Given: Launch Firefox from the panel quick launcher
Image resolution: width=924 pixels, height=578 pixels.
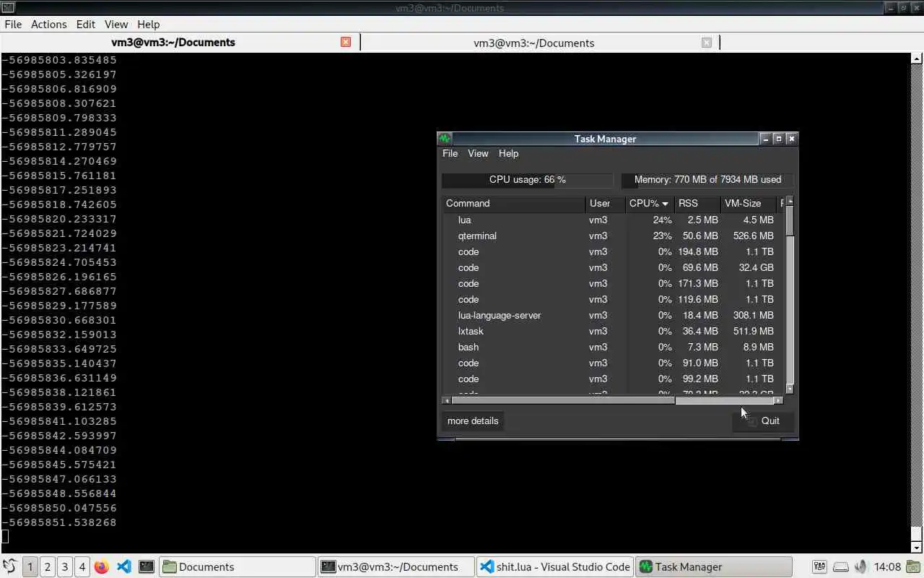Looking at the screenshot, I should point(102,566).
